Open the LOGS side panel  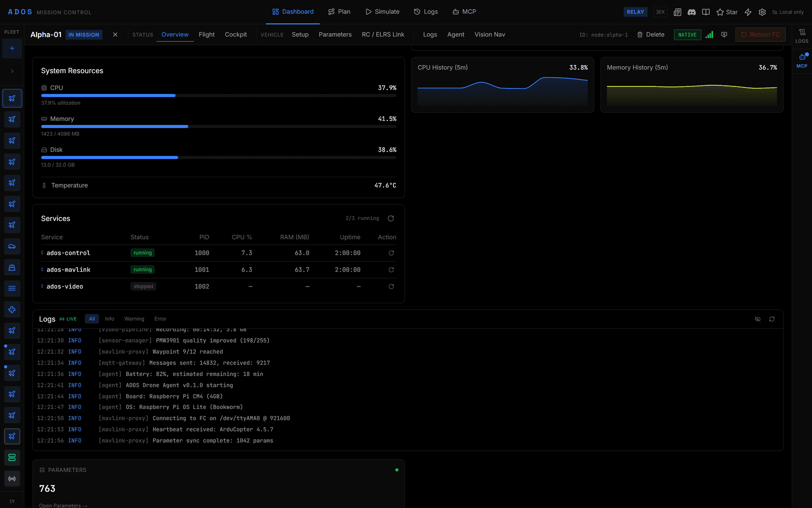802,36
